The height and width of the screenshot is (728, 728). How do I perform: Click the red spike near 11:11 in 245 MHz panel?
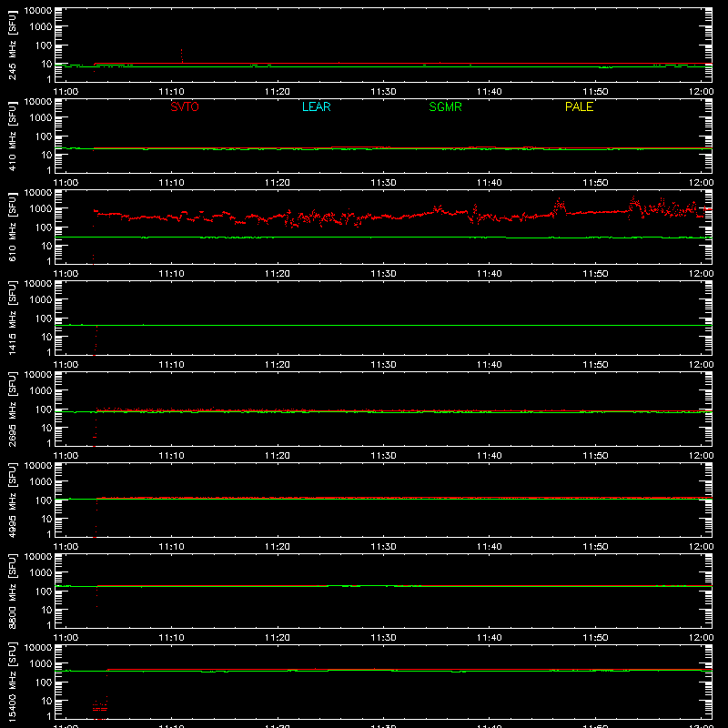[x=181, y=56]
